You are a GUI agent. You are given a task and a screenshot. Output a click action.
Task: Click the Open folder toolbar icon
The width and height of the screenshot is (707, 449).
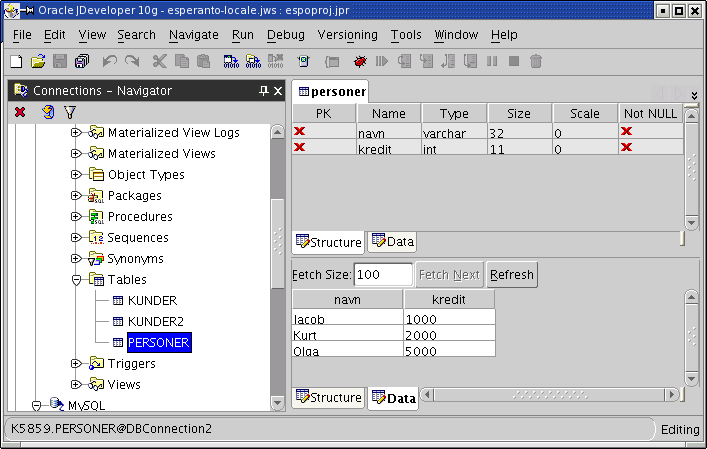click(x=38, y=62)
